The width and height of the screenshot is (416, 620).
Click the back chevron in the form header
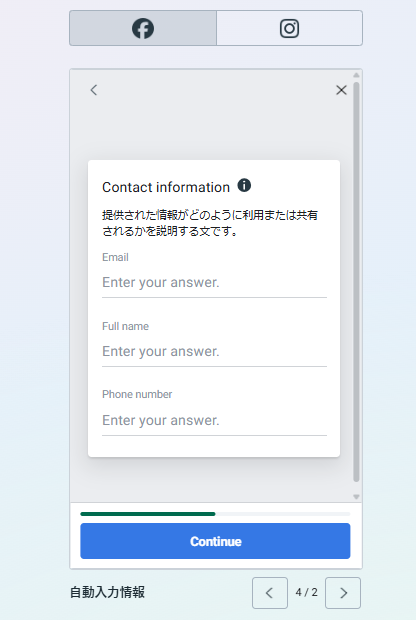[x=94, y=90]
